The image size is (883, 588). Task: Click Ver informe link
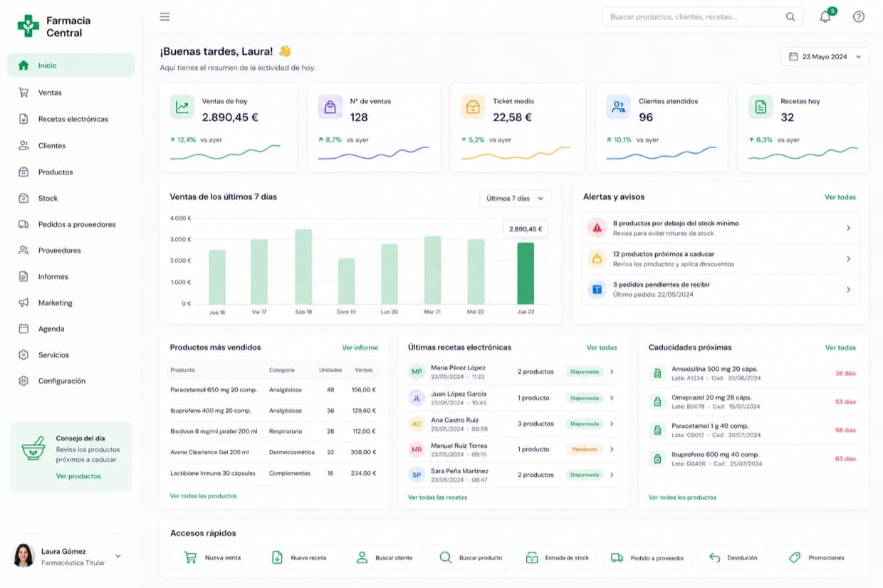pos(360,347)
